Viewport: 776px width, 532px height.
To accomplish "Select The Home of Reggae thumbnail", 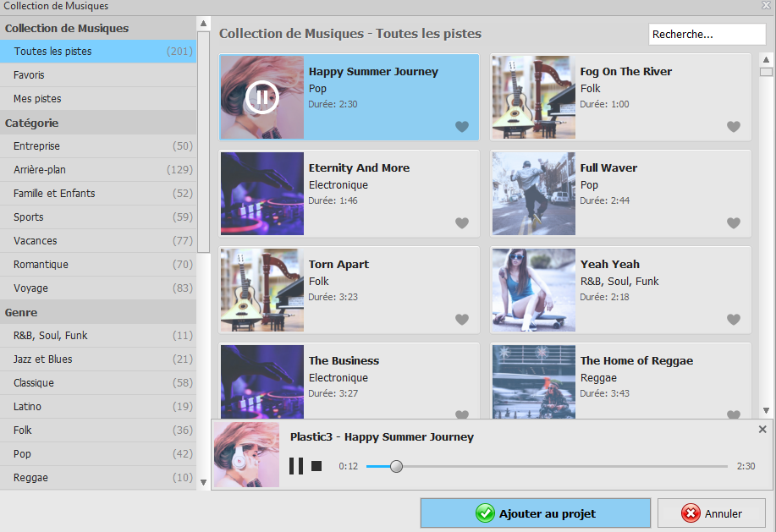I will click(x=533, y=381).
